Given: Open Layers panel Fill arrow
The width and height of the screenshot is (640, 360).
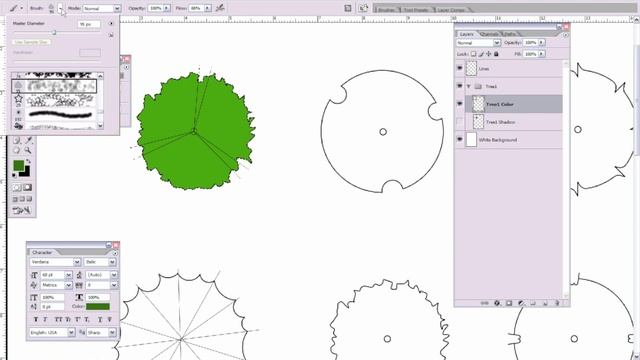Looking at the screenshot, I should 542,54.
